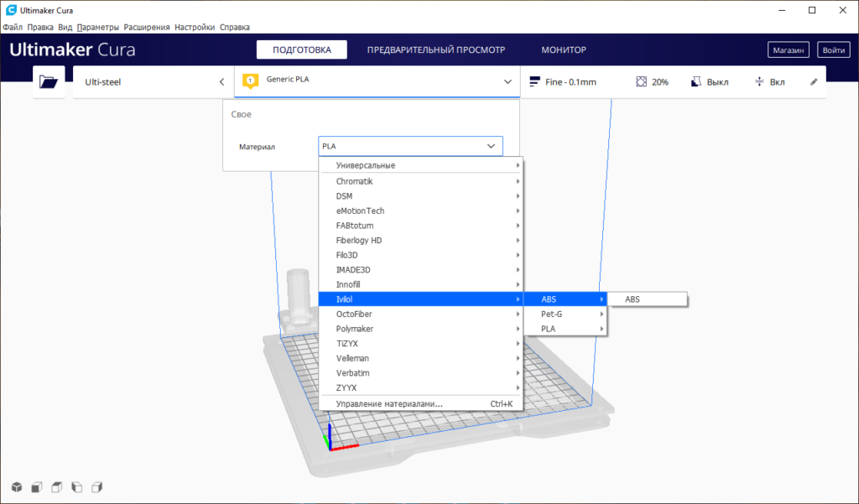Open the Pet-G submenu under Ivilol
This screenshot has width=859, height=504.
[565, 314]
